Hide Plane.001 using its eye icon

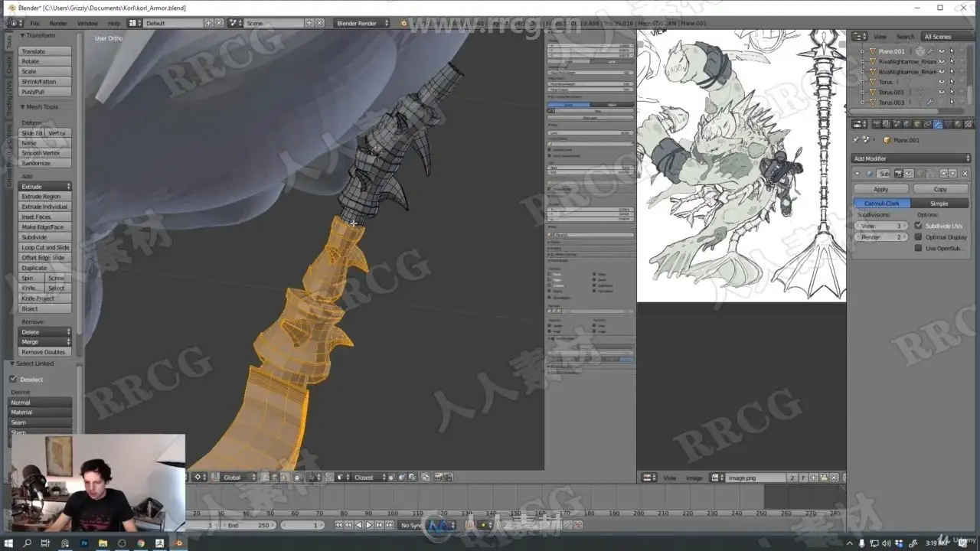942,51
